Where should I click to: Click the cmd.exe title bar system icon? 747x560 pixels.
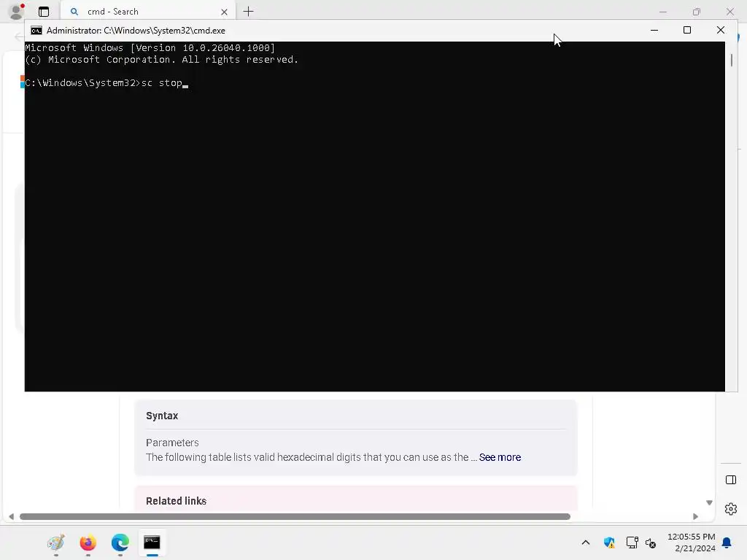click(36, 31)
